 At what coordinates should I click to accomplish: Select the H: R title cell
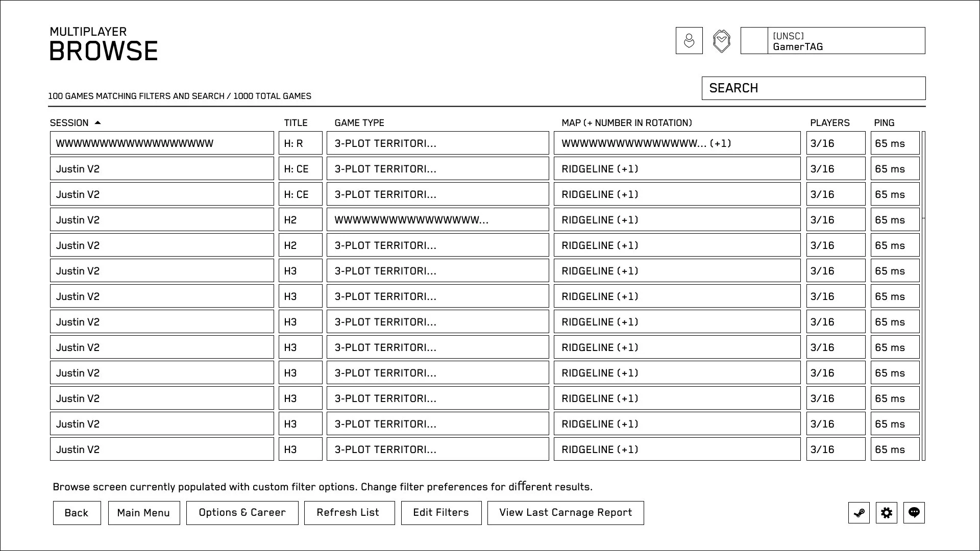301,143
